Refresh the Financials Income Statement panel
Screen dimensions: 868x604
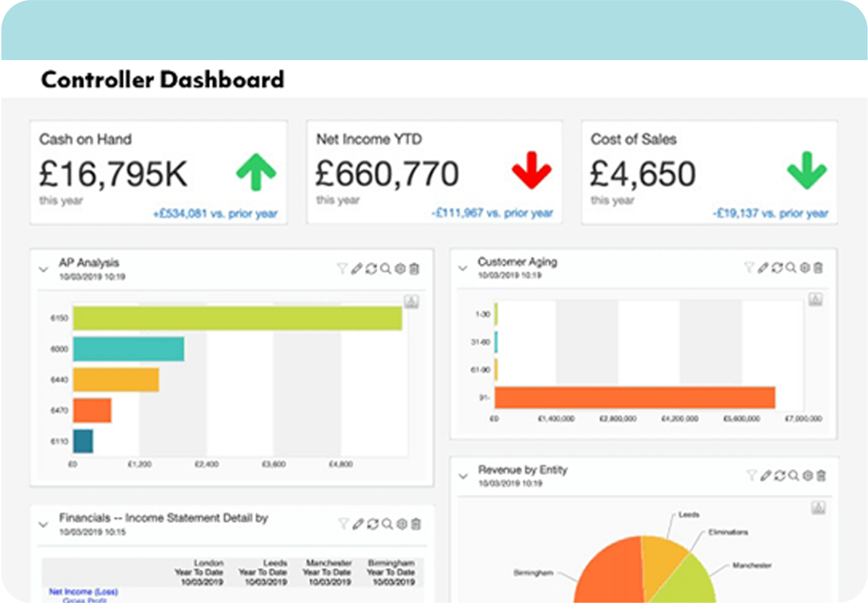click(373, 524)
